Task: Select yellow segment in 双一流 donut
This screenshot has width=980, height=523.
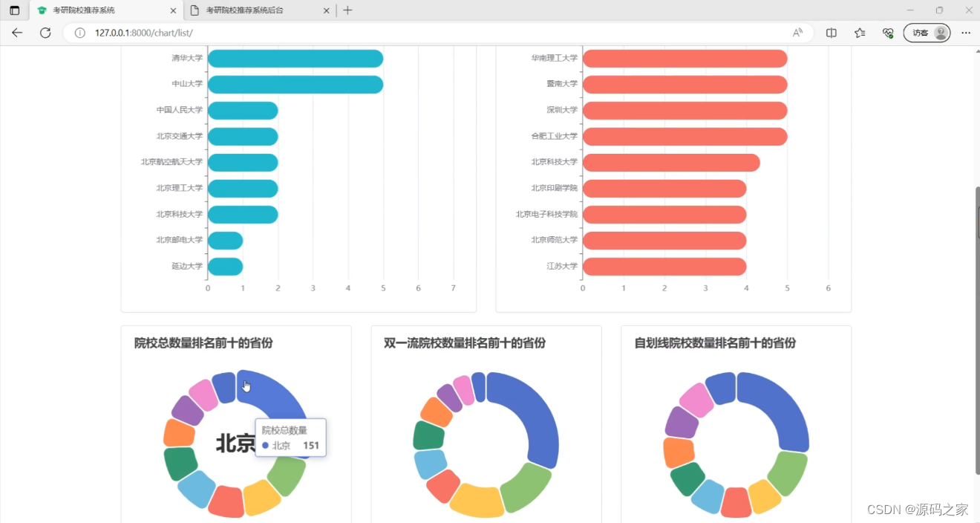Action: [x=477, y=500]
